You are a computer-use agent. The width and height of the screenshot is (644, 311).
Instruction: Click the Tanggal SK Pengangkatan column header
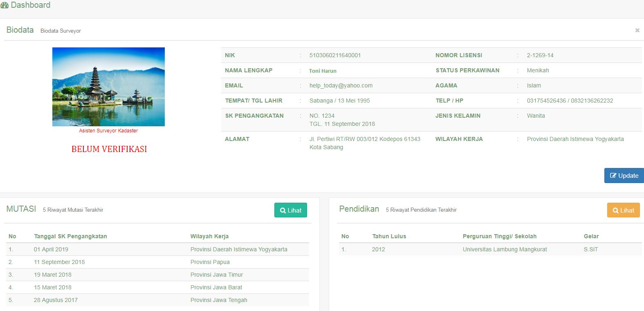click(x=70, y=236)
